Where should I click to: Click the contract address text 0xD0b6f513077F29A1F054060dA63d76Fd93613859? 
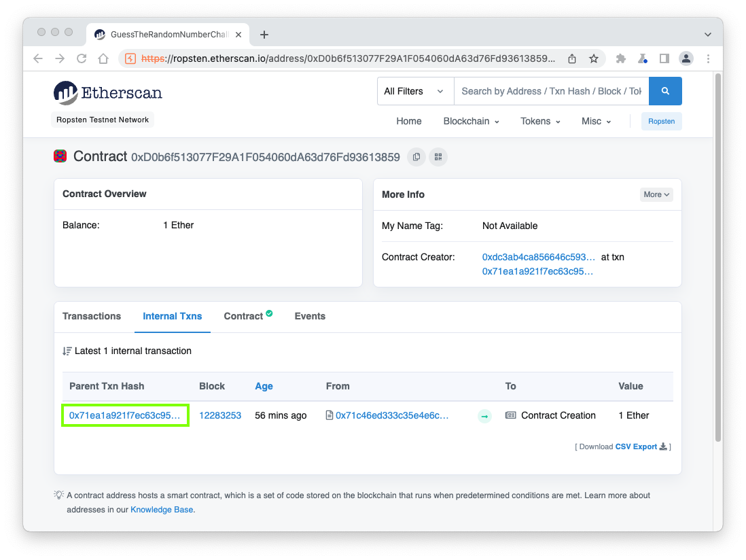(266, 158)
